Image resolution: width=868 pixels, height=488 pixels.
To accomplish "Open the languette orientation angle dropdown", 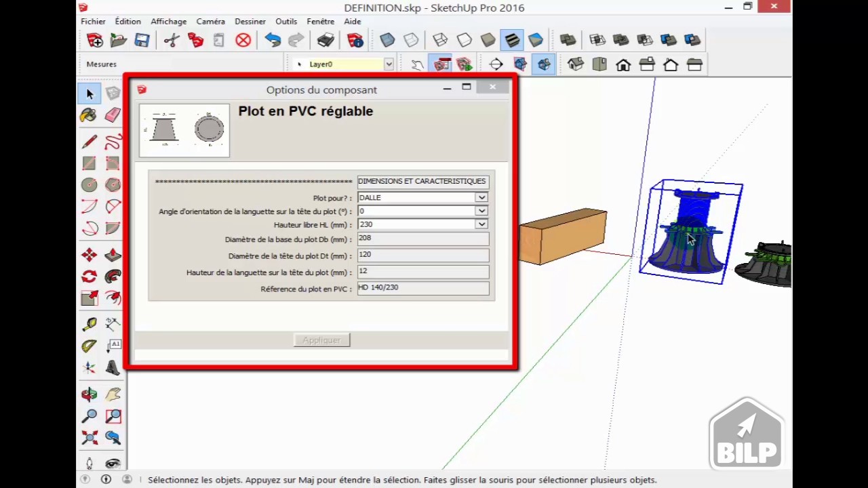I will (x=481, y=211).
